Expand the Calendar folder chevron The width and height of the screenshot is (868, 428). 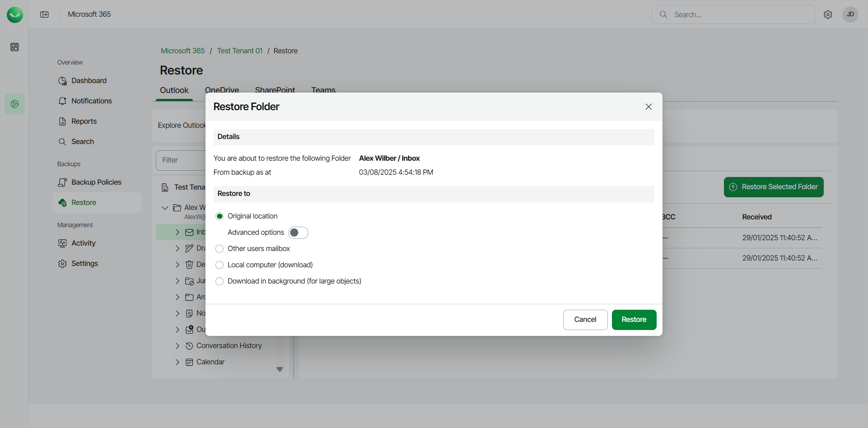[x=177, y=362]
